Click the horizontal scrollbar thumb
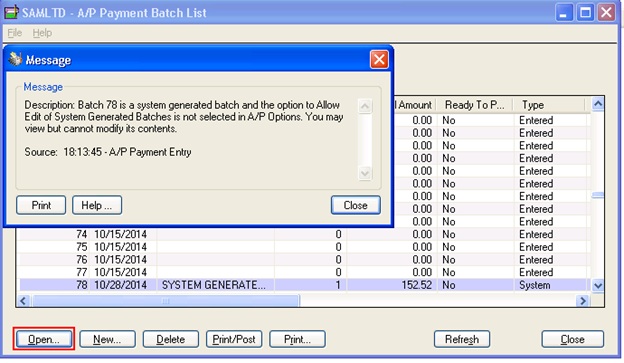 pos(166,301)
